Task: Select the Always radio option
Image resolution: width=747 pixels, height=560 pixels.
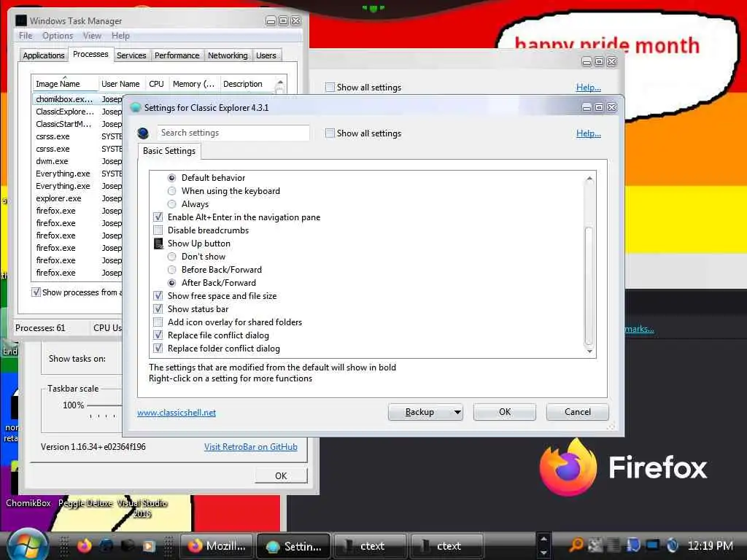Action: pyautogui.click(x=172, y=204)
